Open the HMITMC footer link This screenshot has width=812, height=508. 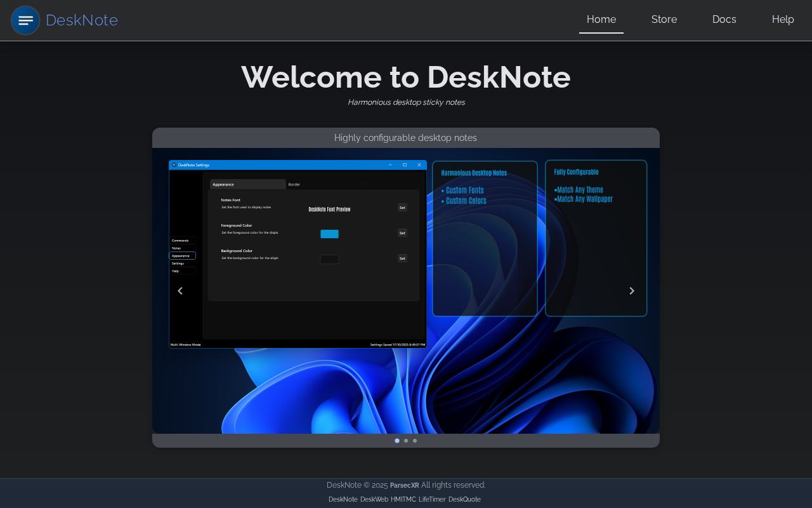pyautogui.click(x=403, y=500)
